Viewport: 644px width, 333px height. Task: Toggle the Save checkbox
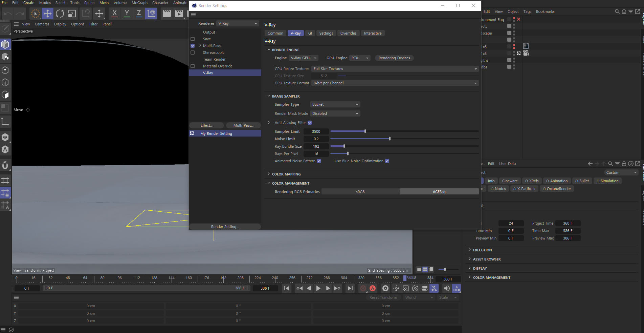click(x=193, y=39)
